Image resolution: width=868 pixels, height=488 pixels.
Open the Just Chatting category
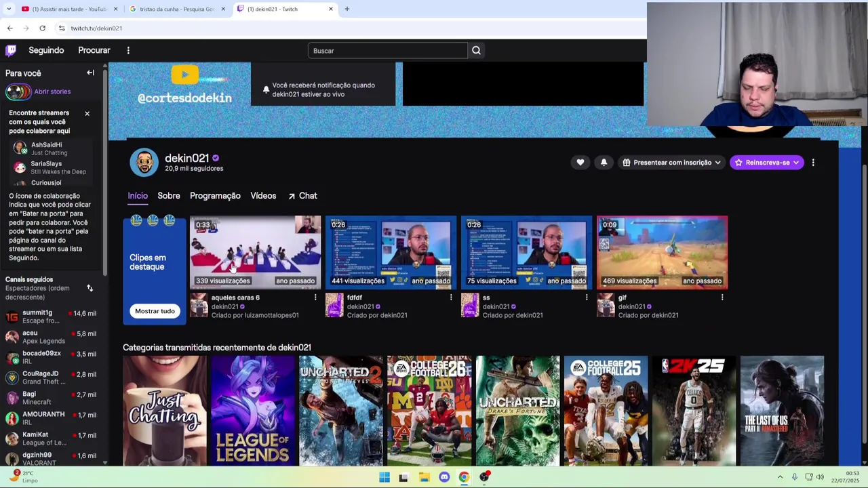[165, 411]
